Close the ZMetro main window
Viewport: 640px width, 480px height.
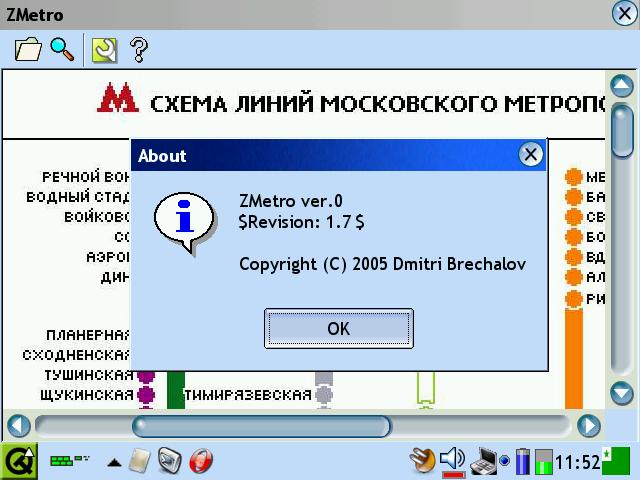click(624, 14)
